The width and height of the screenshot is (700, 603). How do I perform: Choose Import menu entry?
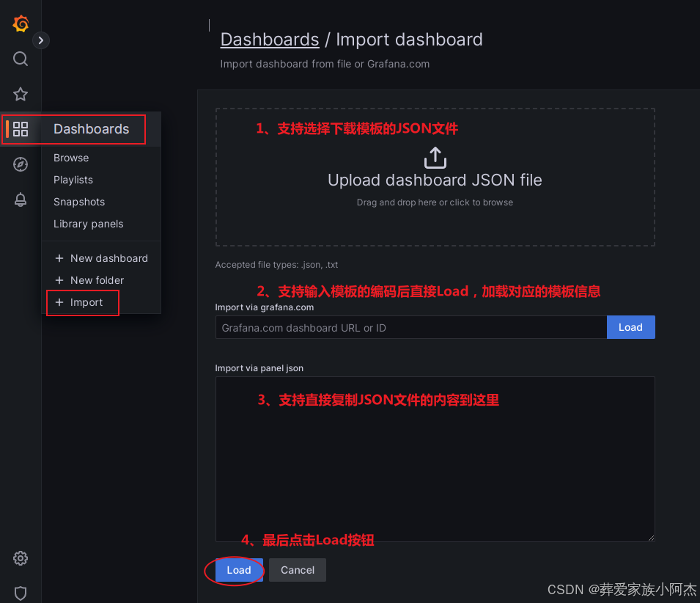(x=79, y=302)
